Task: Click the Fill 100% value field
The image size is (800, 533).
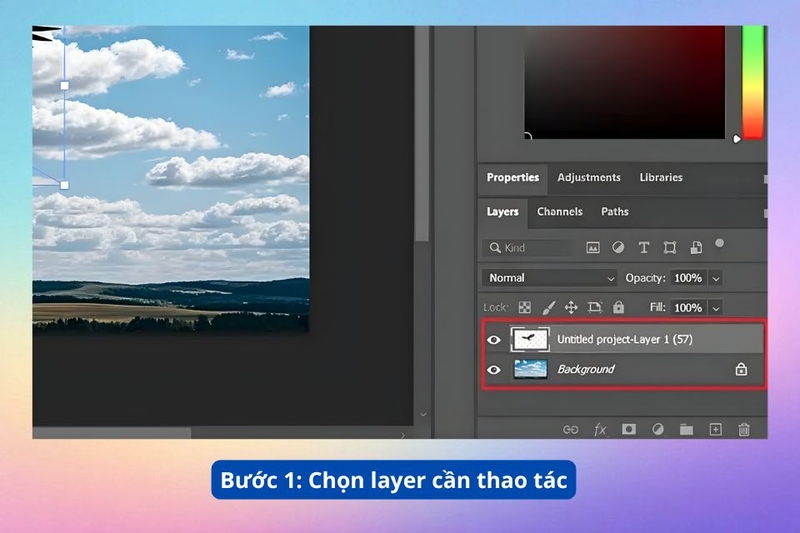Action: 688,308
